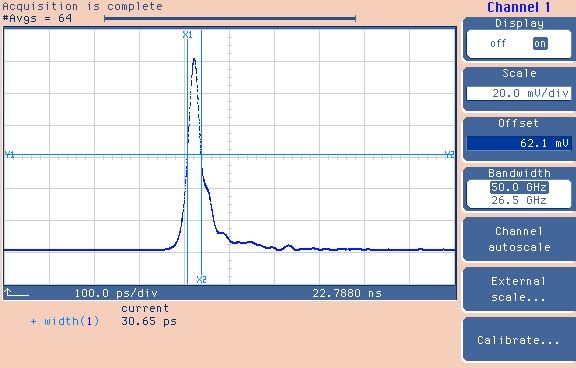This screenshot has width=576, height=368.
Task: Open External scale settings
Action: (519, 289)
